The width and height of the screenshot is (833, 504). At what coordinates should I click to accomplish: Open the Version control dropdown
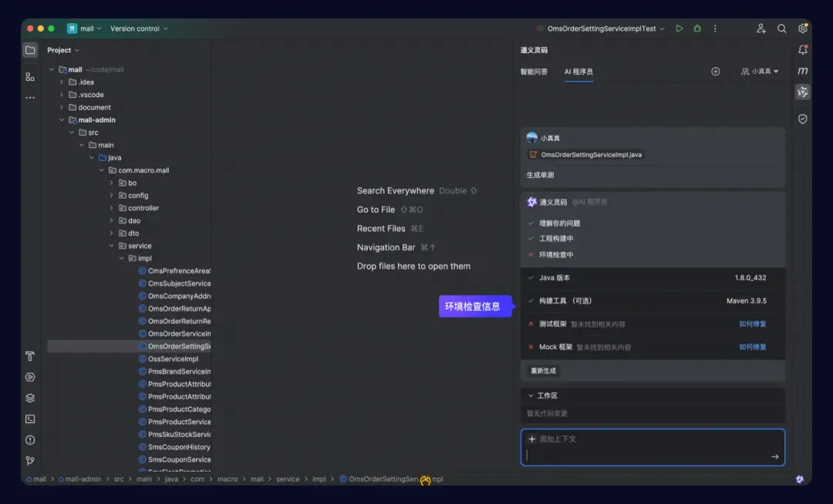click(x=139, y=29)
